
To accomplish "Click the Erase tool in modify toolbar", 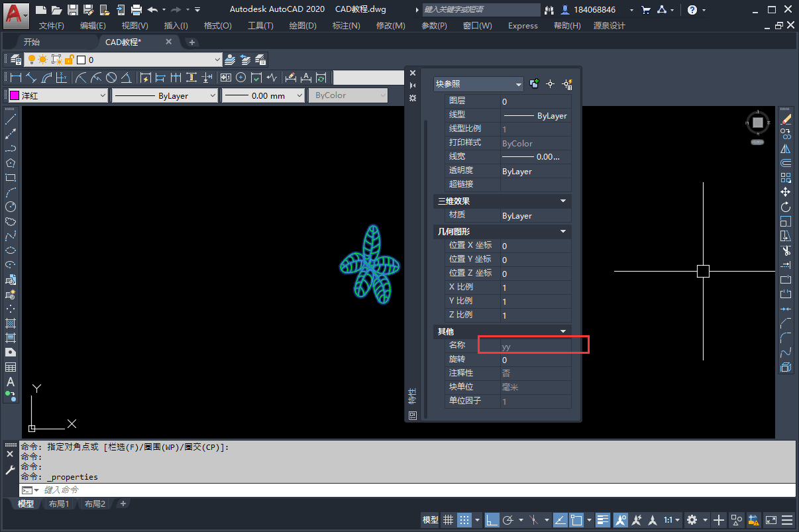I will click(786, 119).
